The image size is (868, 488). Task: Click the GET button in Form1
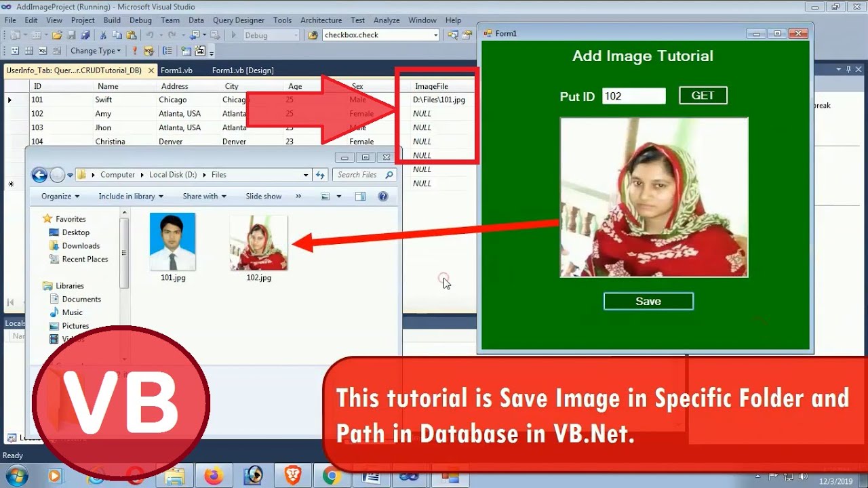[x=703, y=96]
